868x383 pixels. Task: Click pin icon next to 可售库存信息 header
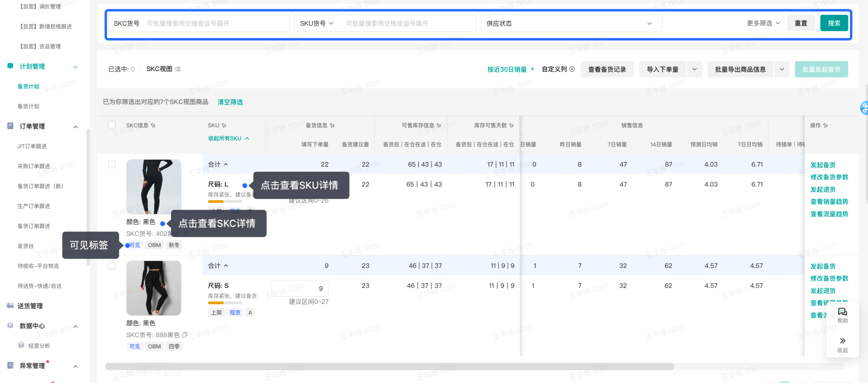click(x=439, y=125)
